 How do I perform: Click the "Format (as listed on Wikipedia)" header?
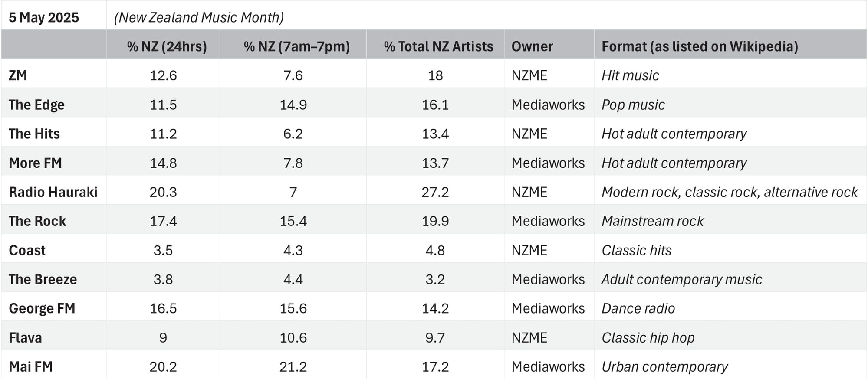(700, 46)
